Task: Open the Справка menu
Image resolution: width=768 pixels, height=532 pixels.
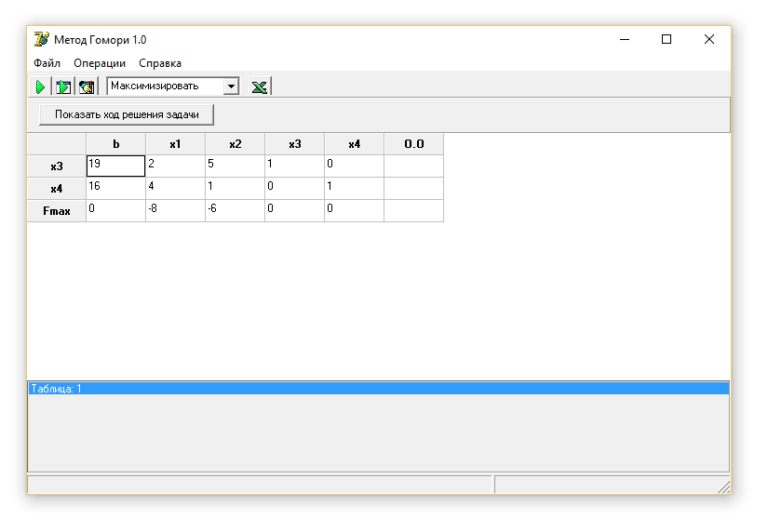Action: (160, 63)
